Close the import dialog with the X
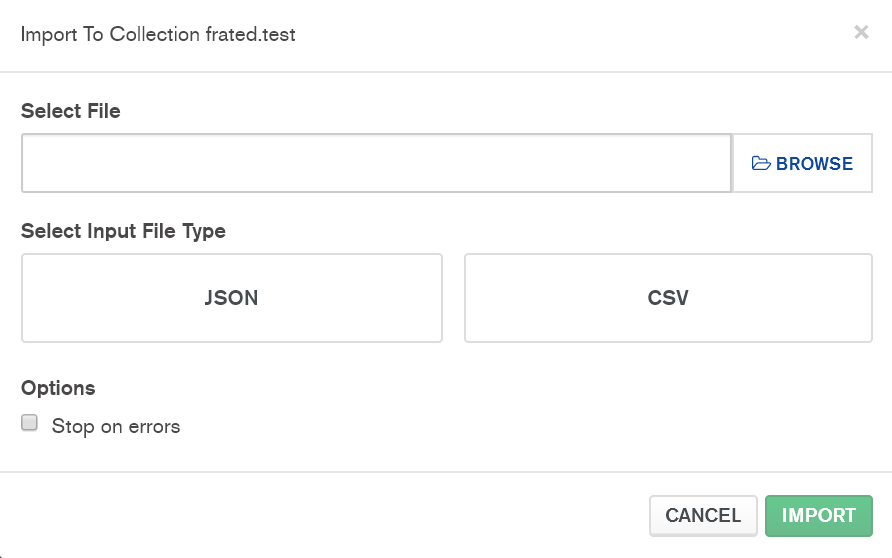Image resolution: width=892 pixels, height=558 pixels. pos(861,32)
